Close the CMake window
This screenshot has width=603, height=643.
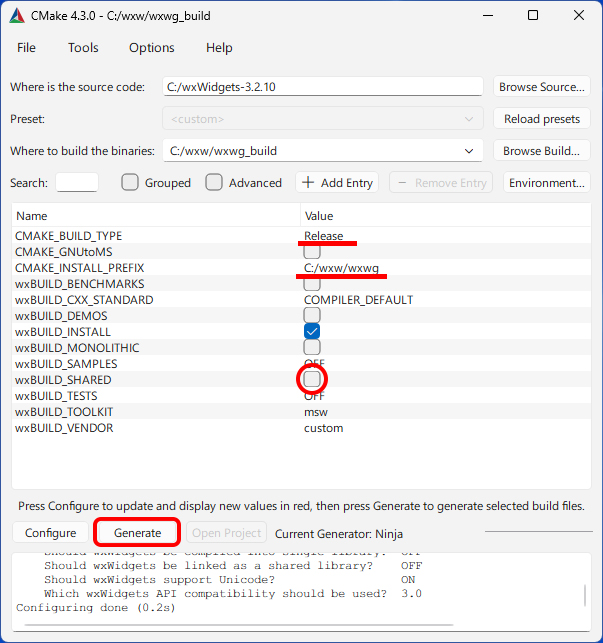(x=579, y=16)
